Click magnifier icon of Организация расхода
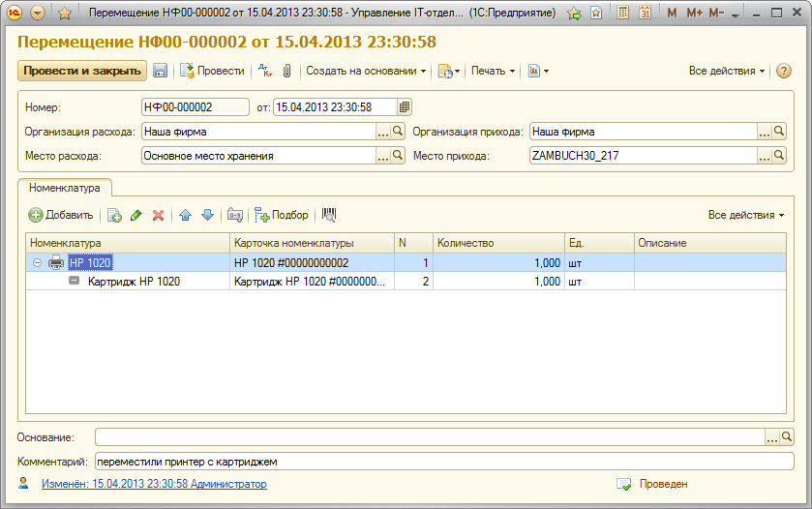This screenshot has width=812, height=509. coord(398,132)
